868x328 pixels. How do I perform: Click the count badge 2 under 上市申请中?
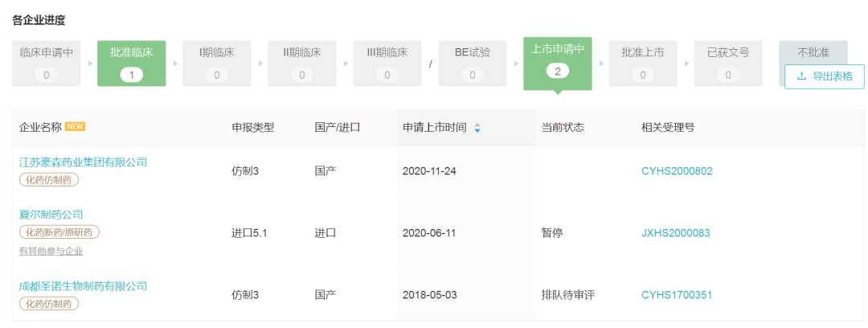(x=558, y=71)
